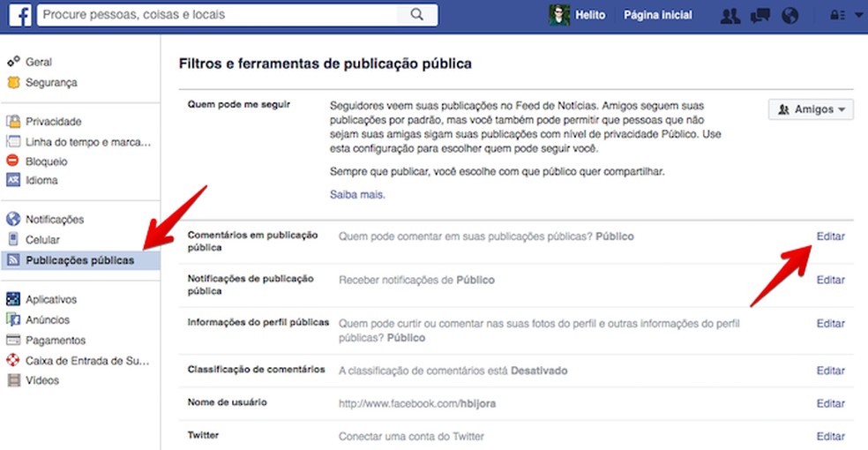Open Segurança settings section

pos(51,82)
